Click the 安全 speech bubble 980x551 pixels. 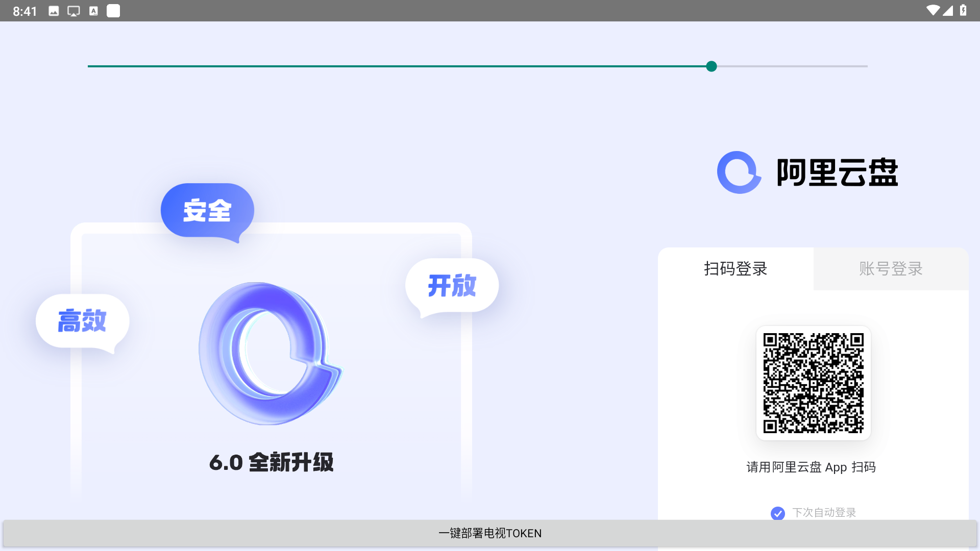point(207,210)
